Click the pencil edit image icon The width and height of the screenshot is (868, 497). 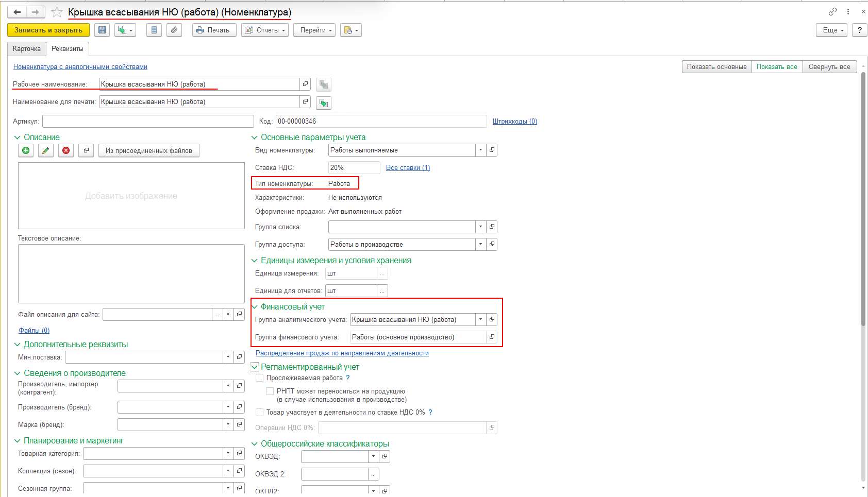pyautogui.click(x=46, y=150)
